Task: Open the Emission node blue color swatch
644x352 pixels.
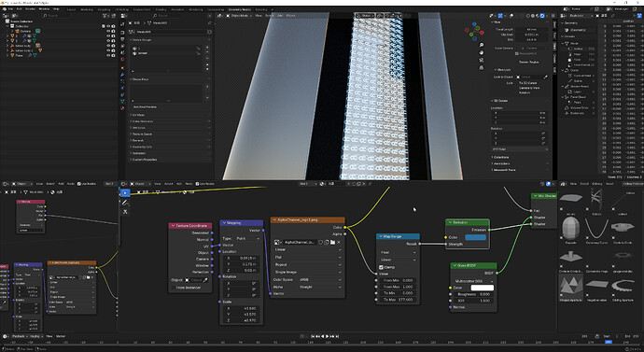Action: (x=475, y=237)
